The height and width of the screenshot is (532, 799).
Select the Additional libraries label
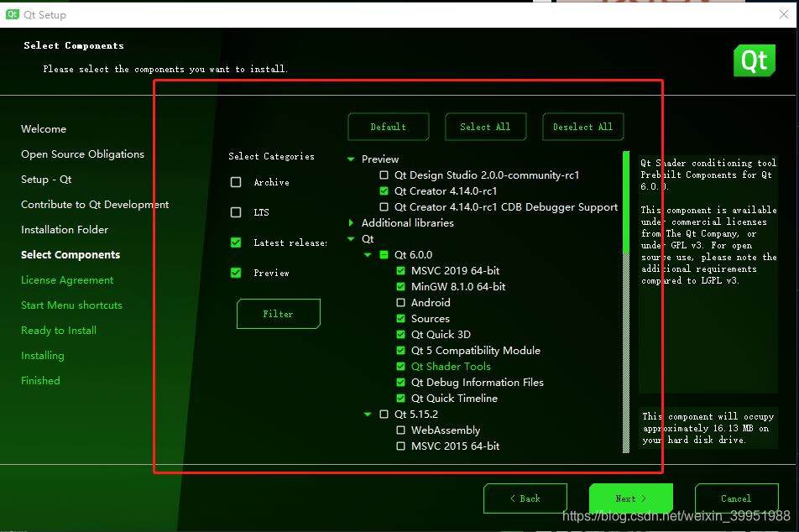coord(408,222)
